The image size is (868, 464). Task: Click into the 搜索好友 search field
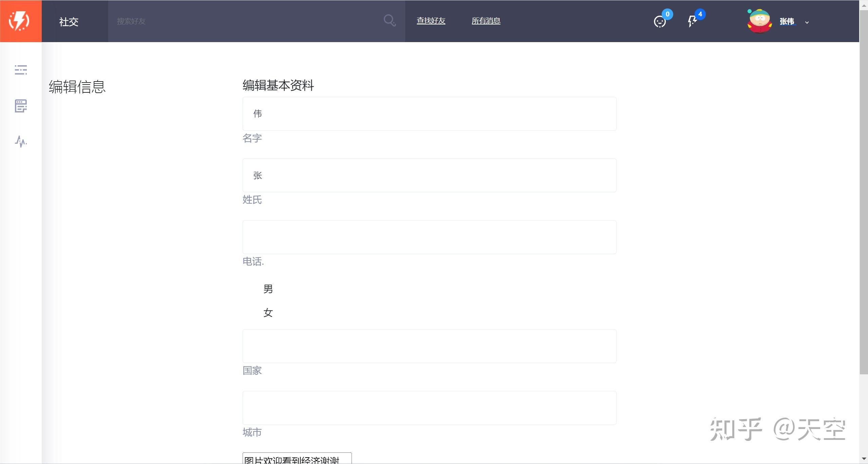[x=248, y=21]
